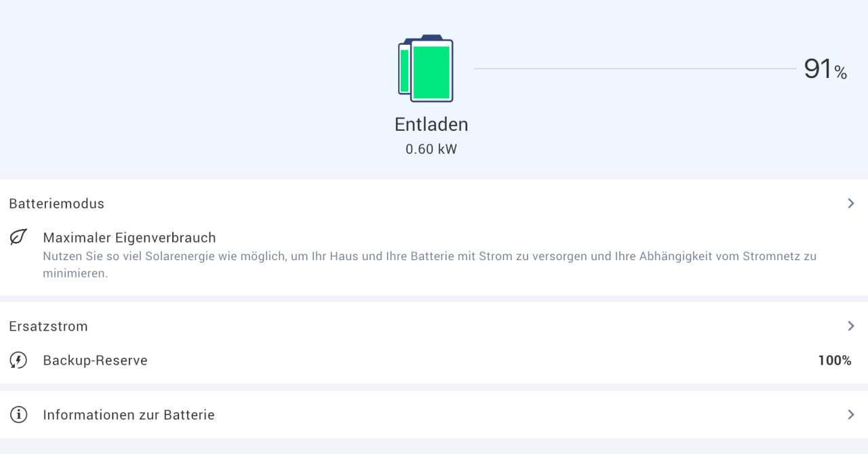The width and height of the screenshot is (868, 454).
Task: Select Maximaler Eigenverbrauch mode label
Action: [130, 238]
